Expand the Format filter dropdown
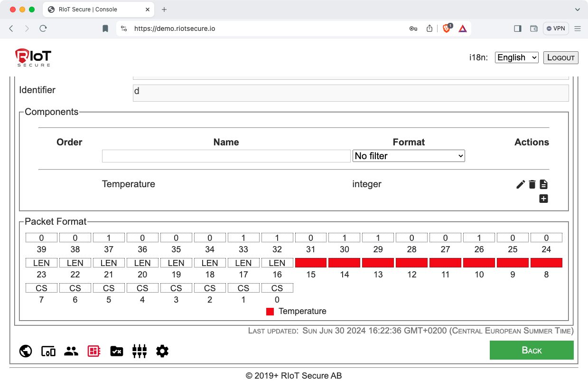This screenshot has height=381, width=588. tap(409, 156)
